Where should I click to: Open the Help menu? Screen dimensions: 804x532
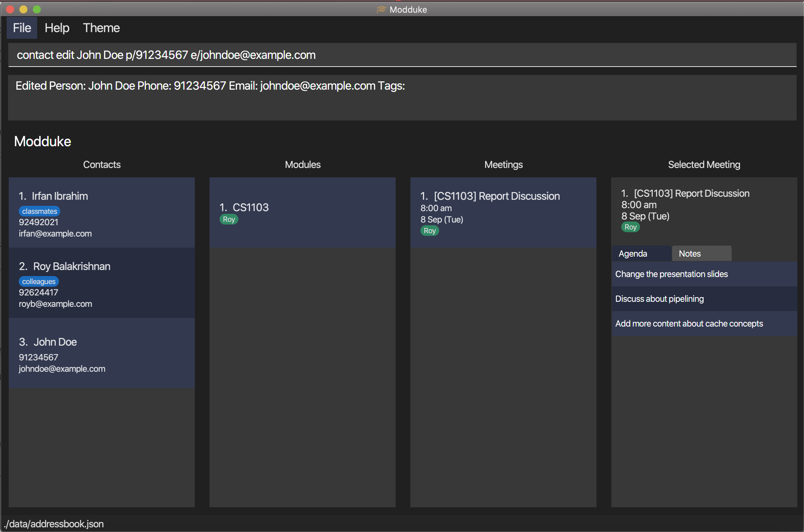tap(57, 28)
